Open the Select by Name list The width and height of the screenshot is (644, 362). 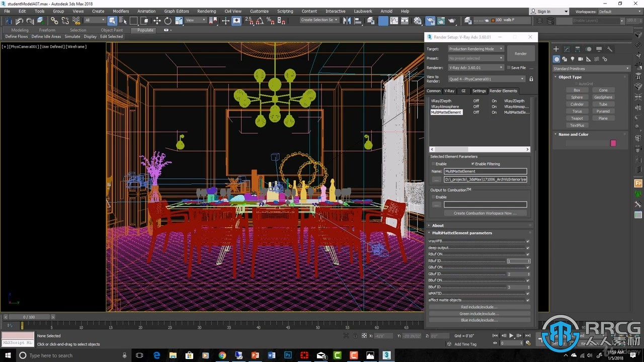[123, 21]
